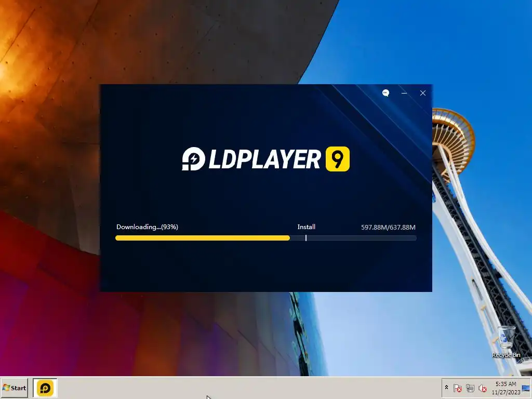
Task: Minimize the LDPlayer installer window
Action: click(x=404, y=93)
